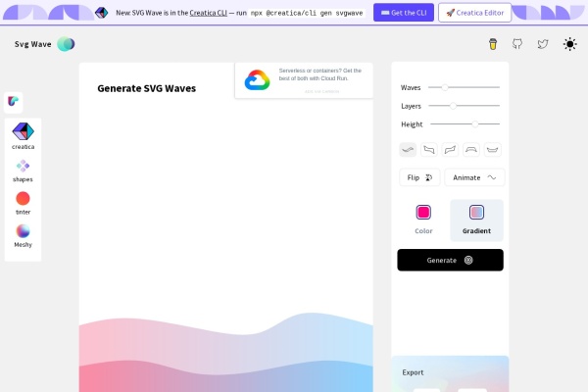588x392 pixels.
Task: Open the Creatica Editor button
Action: pyautogui.click(x=474, y=13)
